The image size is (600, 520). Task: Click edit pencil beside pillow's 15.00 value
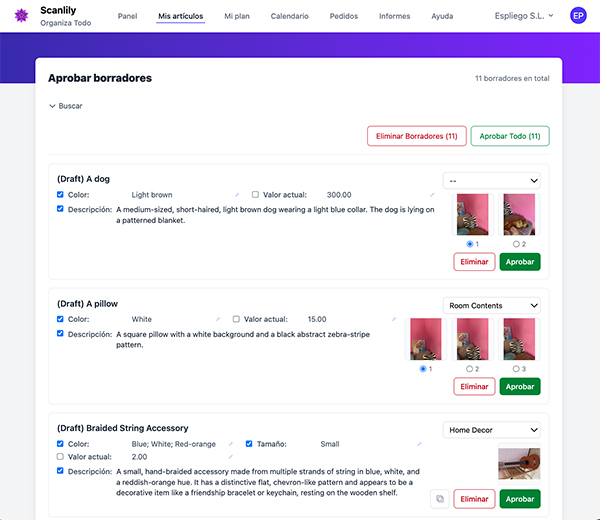(393, 319)
